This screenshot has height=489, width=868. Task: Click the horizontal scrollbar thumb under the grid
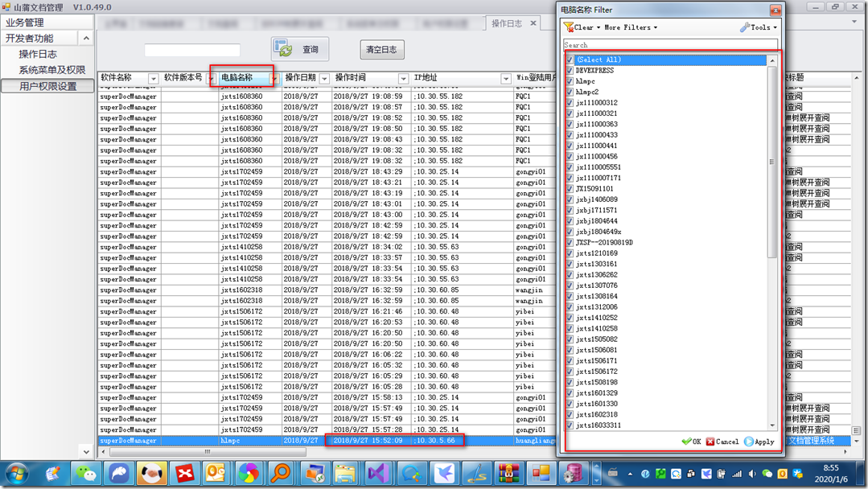click(208, 452)
